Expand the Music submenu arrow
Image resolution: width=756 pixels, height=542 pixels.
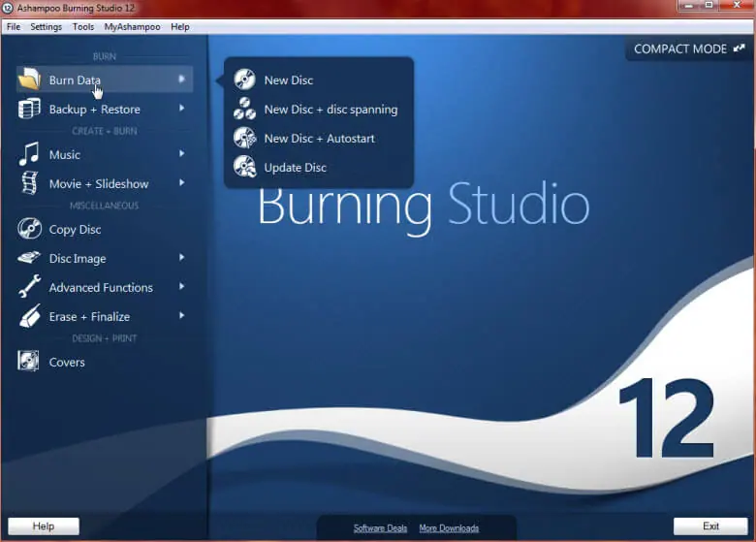pyautogui.click(x=182, y=153)
